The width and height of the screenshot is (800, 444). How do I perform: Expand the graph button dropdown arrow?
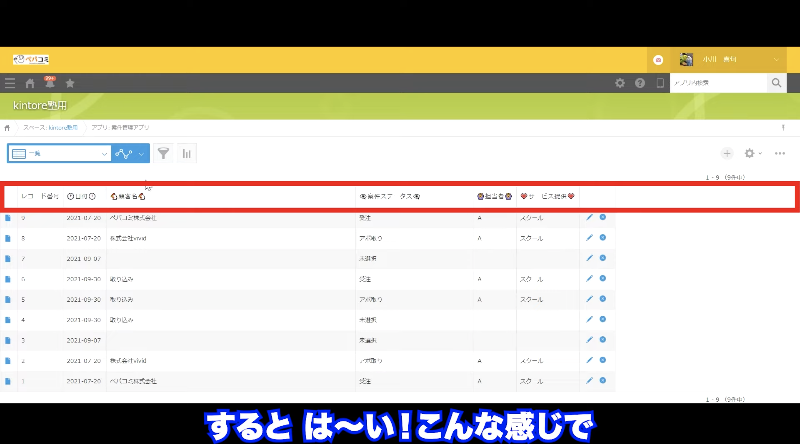(x=141, y=153)
